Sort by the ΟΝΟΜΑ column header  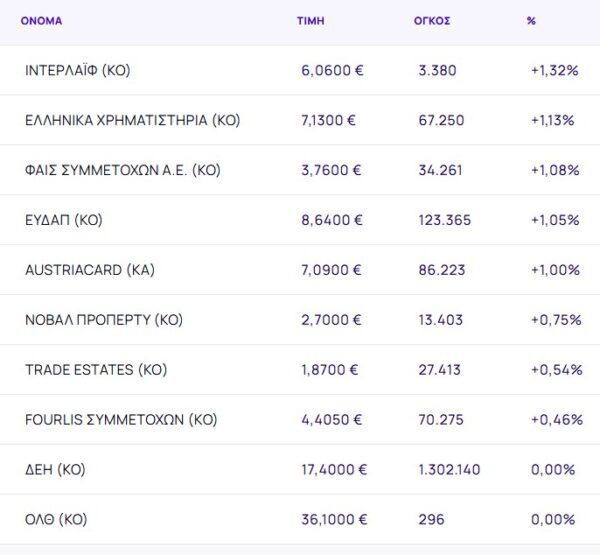(x=41, y=21)
